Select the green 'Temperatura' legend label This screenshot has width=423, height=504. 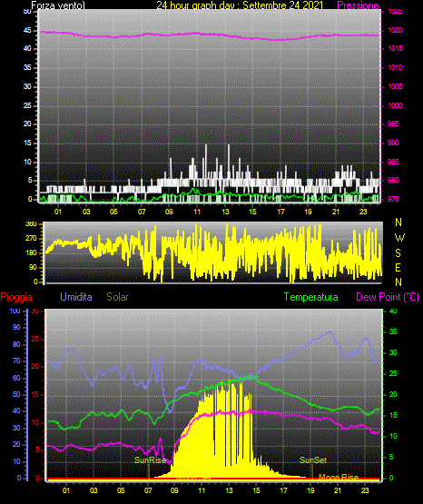(311, 297)
